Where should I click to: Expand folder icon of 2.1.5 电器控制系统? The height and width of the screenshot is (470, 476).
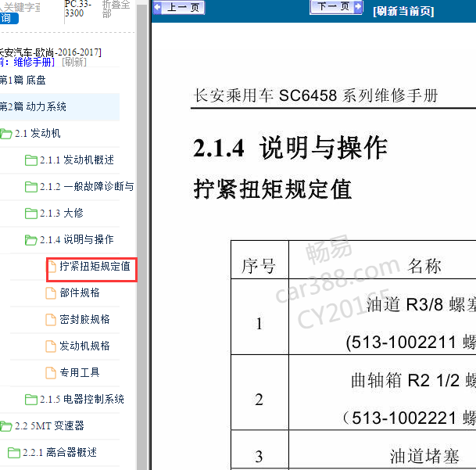pos(31,400)
